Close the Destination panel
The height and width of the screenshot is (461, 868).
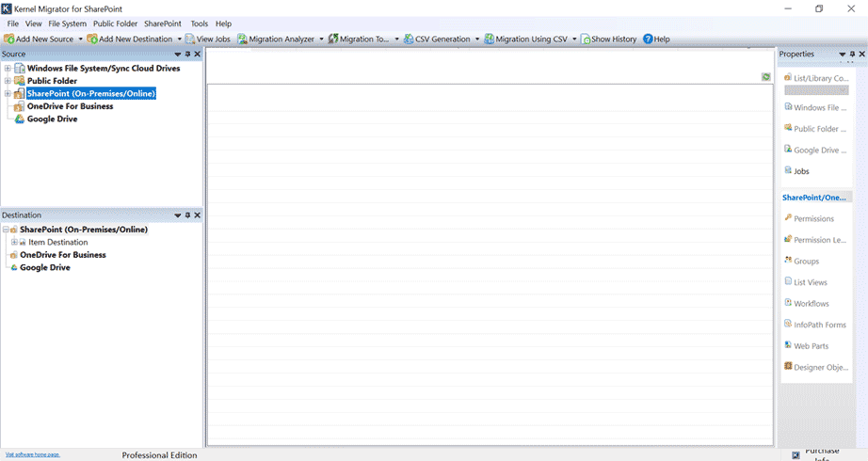[197, 215]
